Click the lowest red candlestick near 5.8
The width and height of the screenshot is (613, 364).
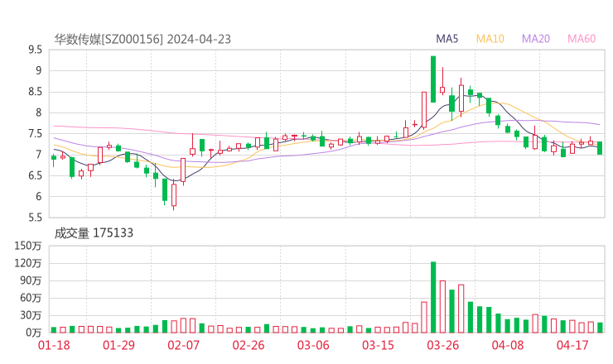click(174, 195)
